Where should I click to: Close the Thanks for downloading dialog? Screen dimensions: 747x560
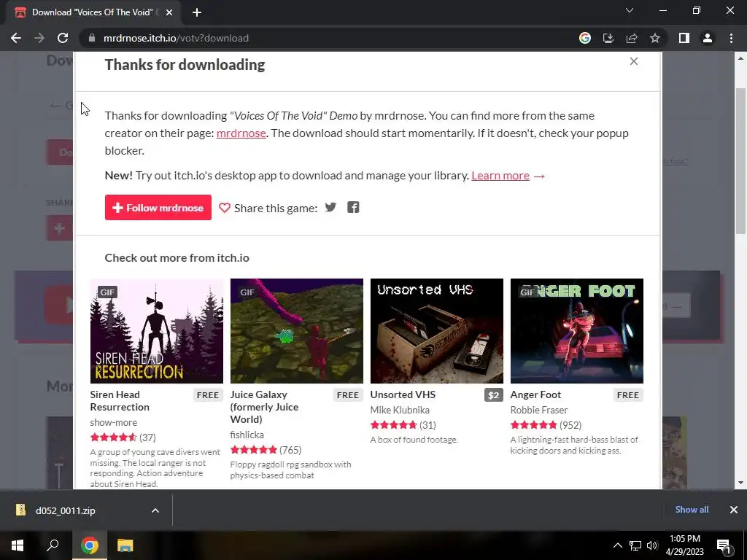[x=634, y=61]
